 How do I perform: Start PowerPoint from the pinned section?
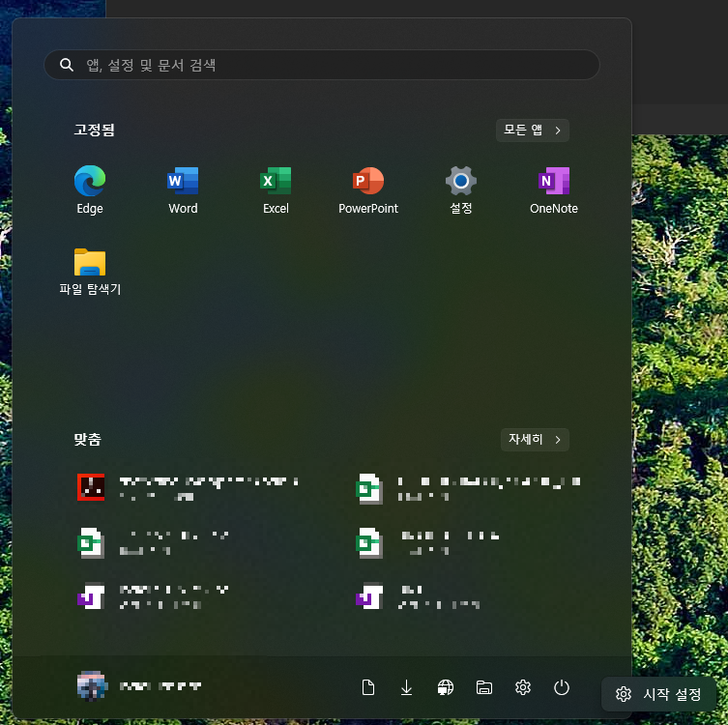tap(368, 189)
